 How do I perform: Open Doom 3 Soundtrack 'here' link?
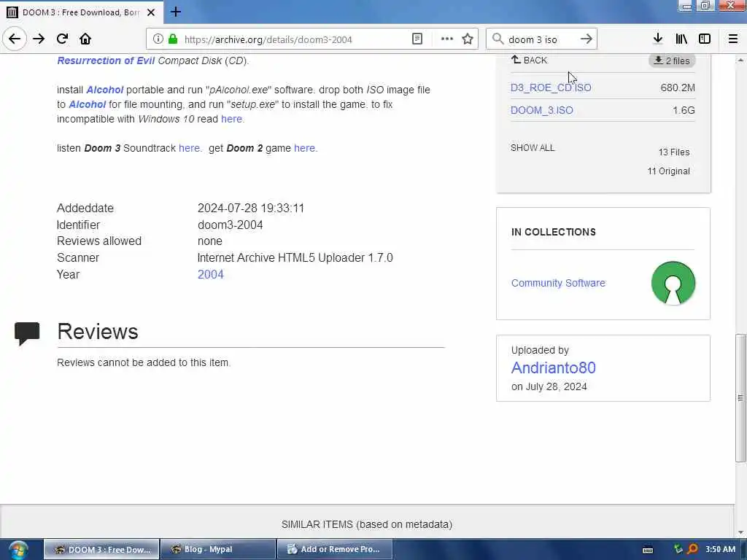189,148
